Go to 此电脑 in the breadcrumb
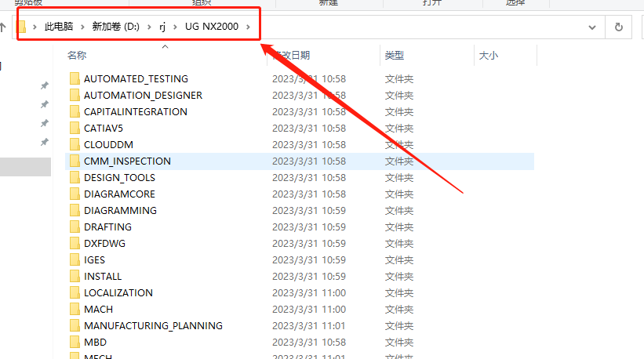 click(57, 27)
